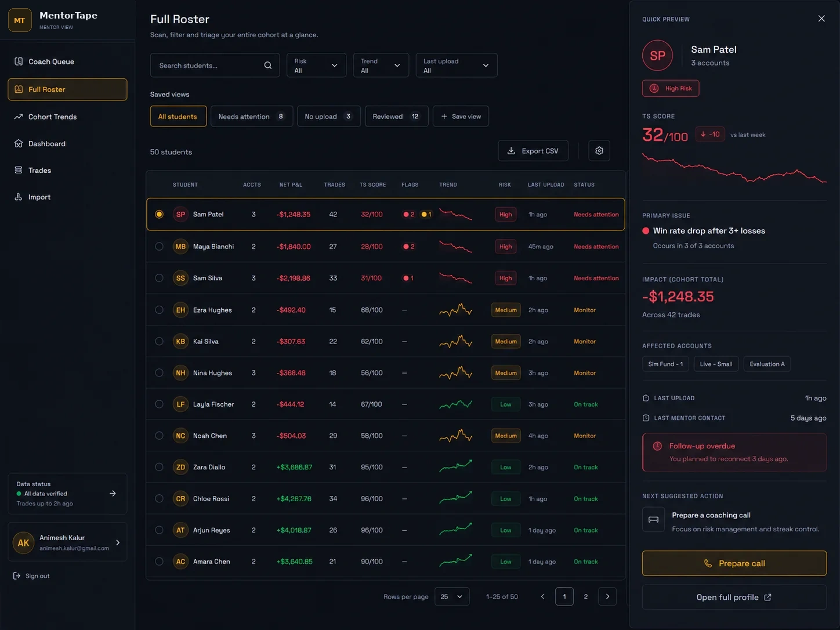
Task: Sort by Net P&L column header
Action: 291,184
